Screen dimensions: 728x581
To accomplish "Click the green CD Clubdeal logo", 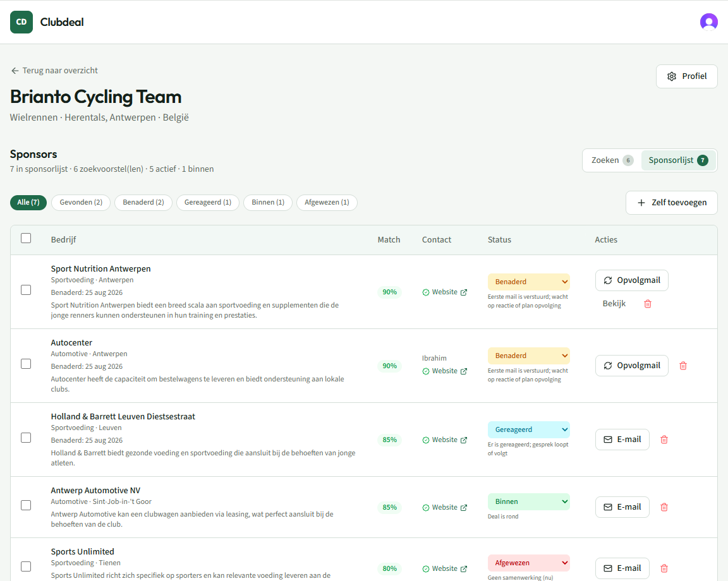I will 21,22.
